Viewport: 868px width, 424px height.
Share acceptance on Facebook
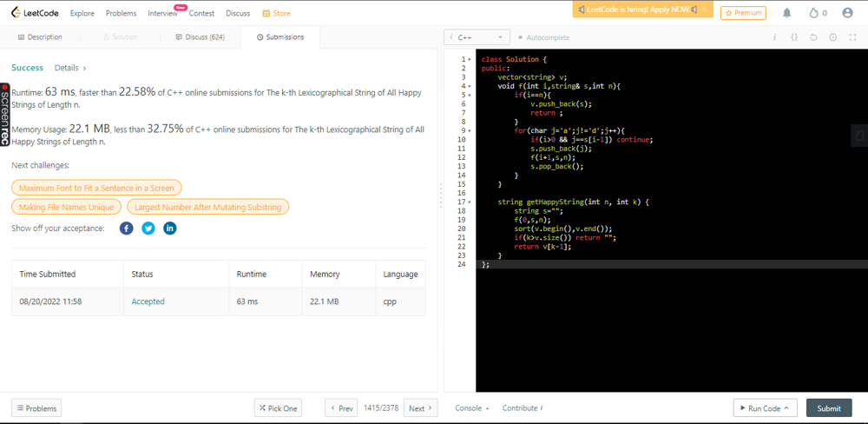pyautogui.click(x=126, y=229)
